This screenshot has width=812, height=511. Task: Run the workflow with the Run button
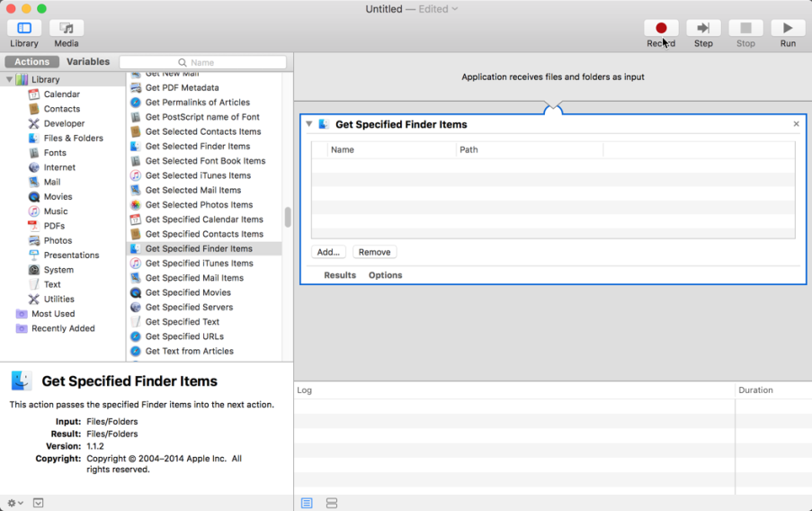tap(788, 28)
